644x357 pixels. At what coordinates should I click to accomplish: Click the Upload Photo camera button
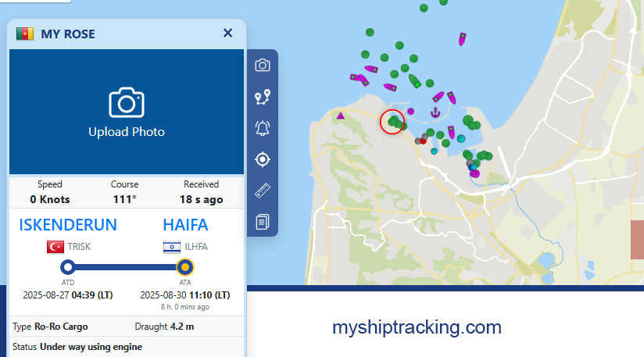pos(127,112)
